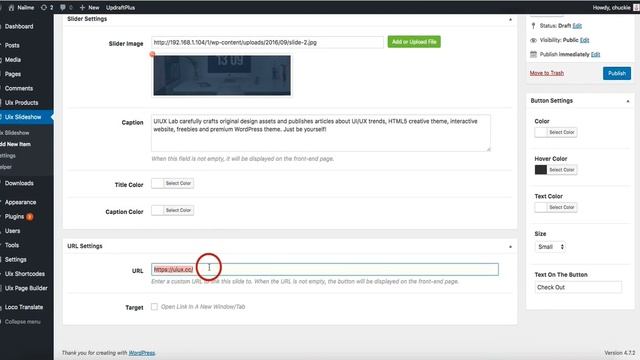
Task: Open Appearance in the sidebar
Action: 20,202
